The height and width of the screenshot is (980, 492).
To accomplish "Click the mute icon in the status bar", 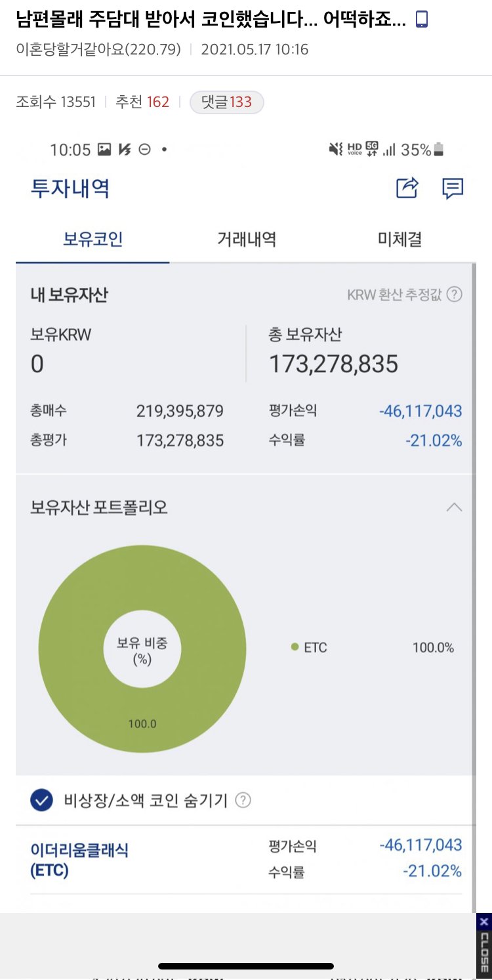I will click(x=335, y=150).
